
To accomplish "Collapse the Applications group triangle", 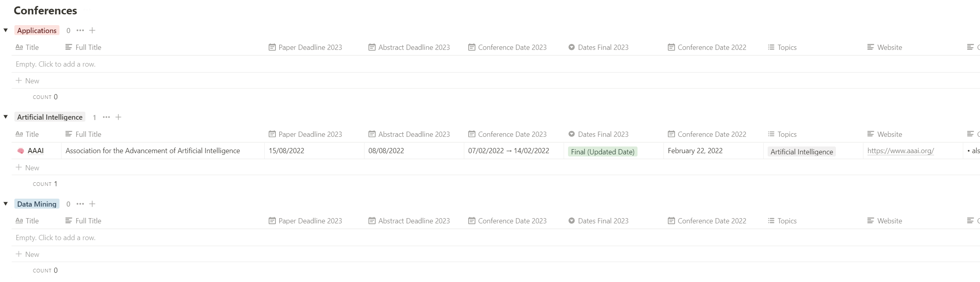I will (6, 30).
